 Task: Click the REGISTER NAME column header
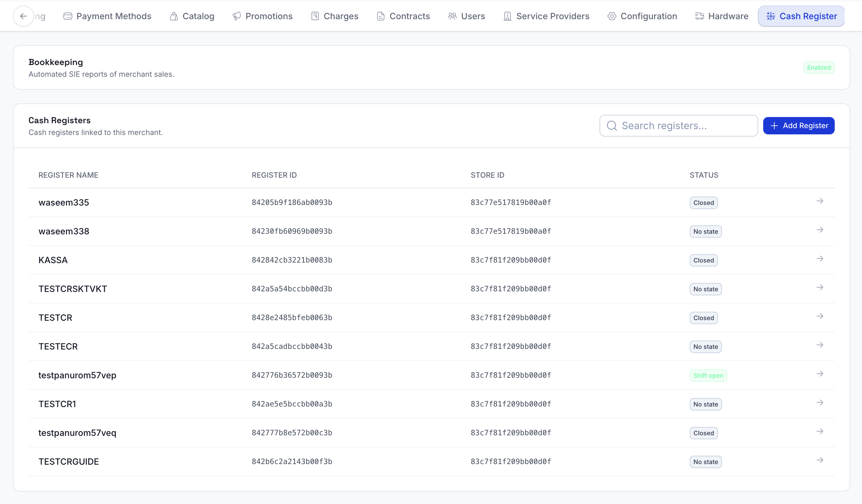pyautogui.click(x=68, y=175)
